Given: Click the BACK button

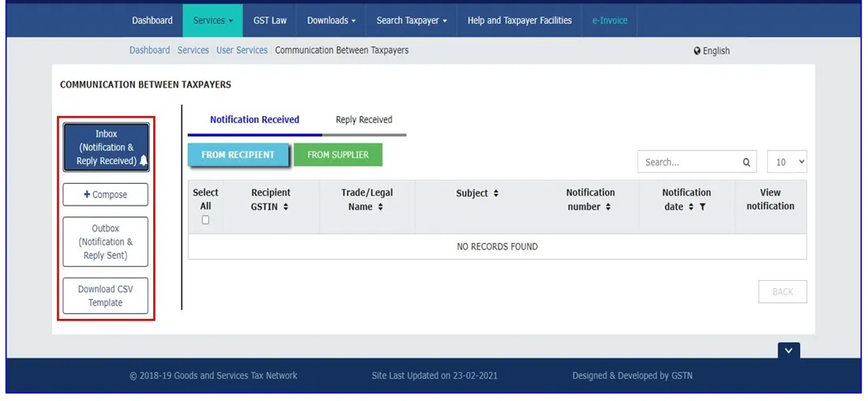Looking at the screenshot, I should point(783,292).
